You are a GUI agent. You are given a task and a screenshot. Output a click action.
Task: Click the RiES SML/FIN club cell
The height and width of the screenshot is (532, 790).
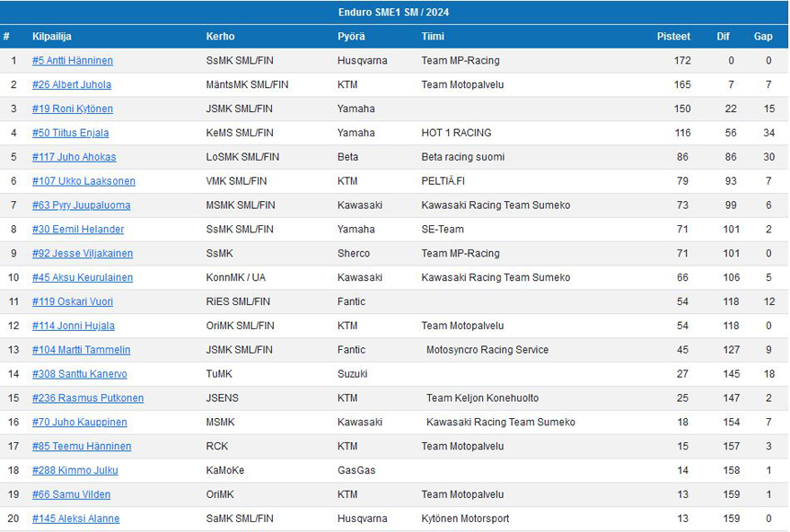(x=238, y=301)
